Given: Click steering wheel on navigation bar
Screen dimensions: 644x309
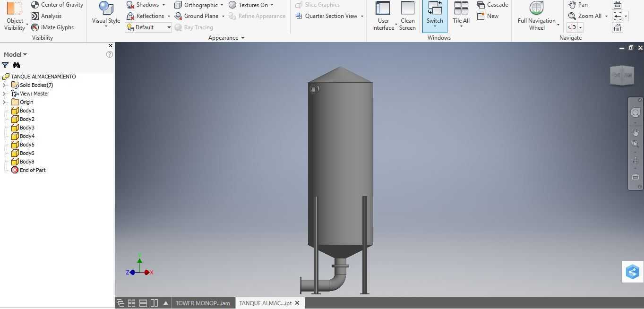Looking at the screenshot, I should tap(635, 112).
